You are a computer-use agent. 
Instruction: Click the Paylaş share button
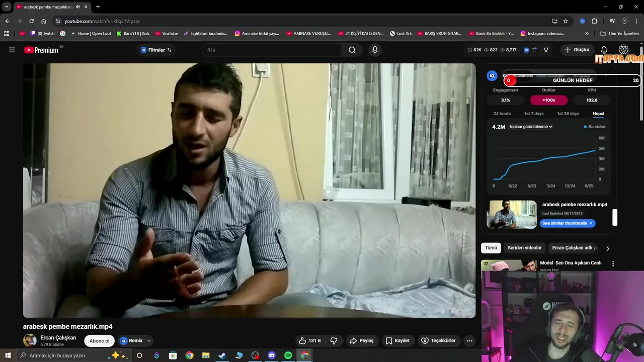(362, 340)
